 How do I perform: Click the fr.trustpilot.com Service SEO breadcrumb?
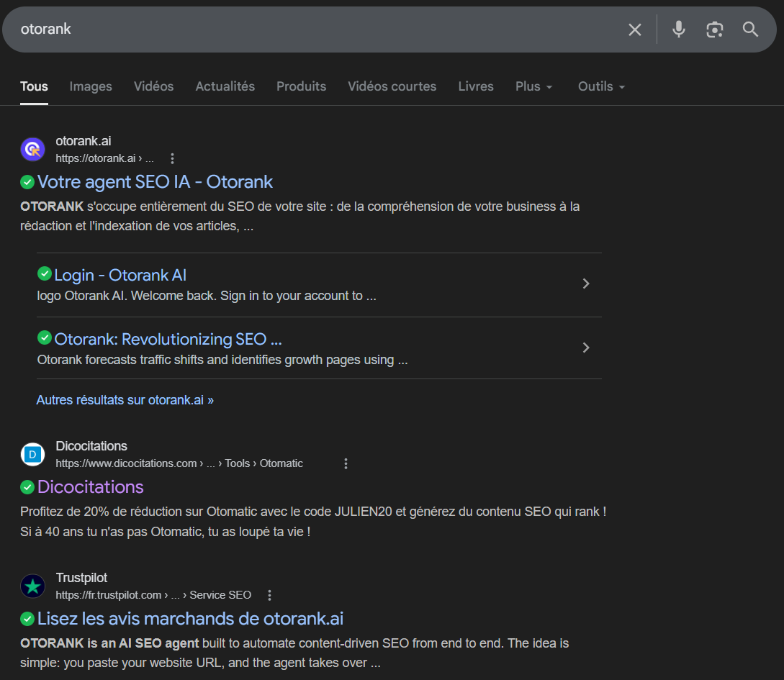click(153, 595)
